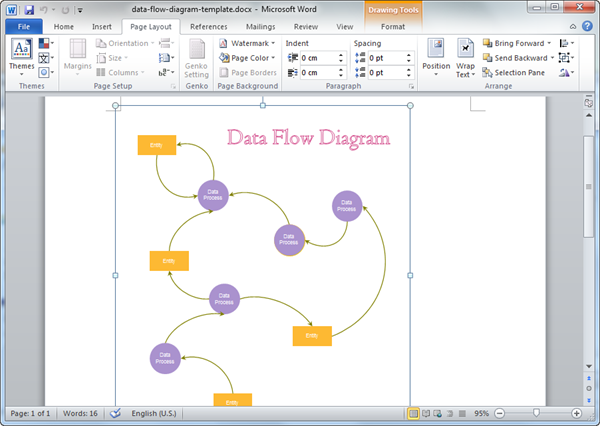Switch to Print Layout view
Viewport: 600px width, 426px height.
point(413,413)
